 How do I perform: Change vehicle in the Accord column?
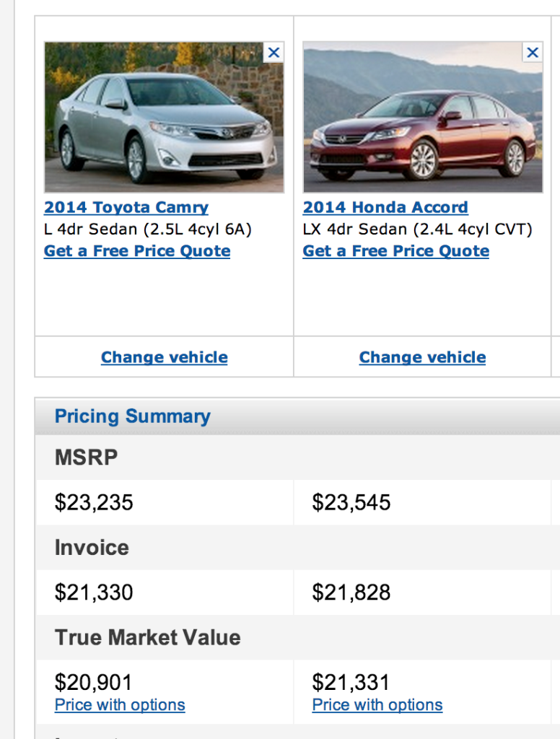tap(422, 357)
